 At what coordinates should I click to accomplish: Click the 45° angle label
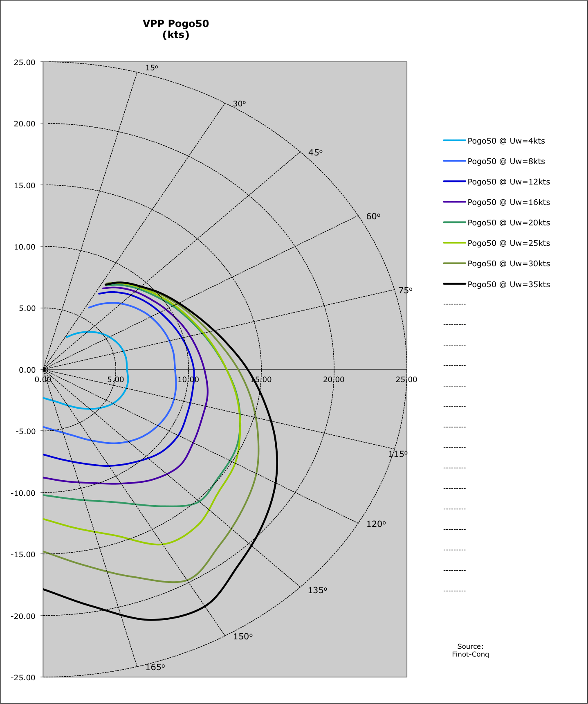click(x=315, y=153)
